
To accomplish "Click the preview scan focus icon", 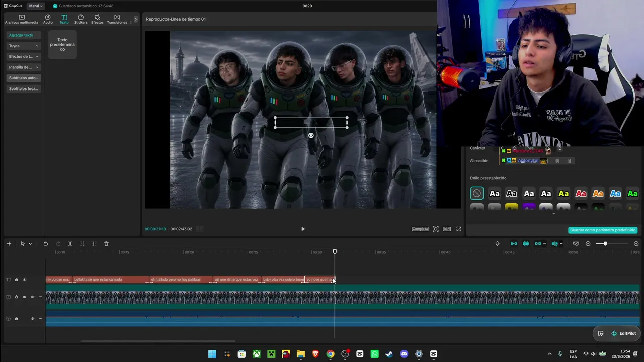I will click(x=436, y=229).
